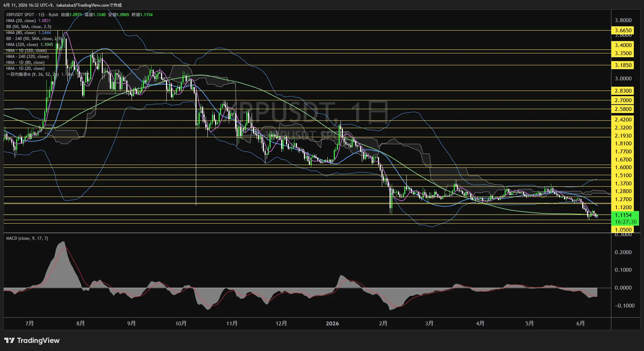Click the 2.1930 price level label
This screenshot has height=351, width=644.
pyautogui.click(x=623, y=136)
